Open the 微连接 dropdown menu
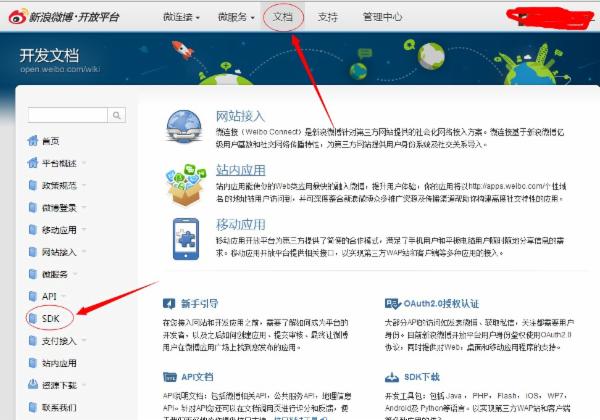 point(181,17)
